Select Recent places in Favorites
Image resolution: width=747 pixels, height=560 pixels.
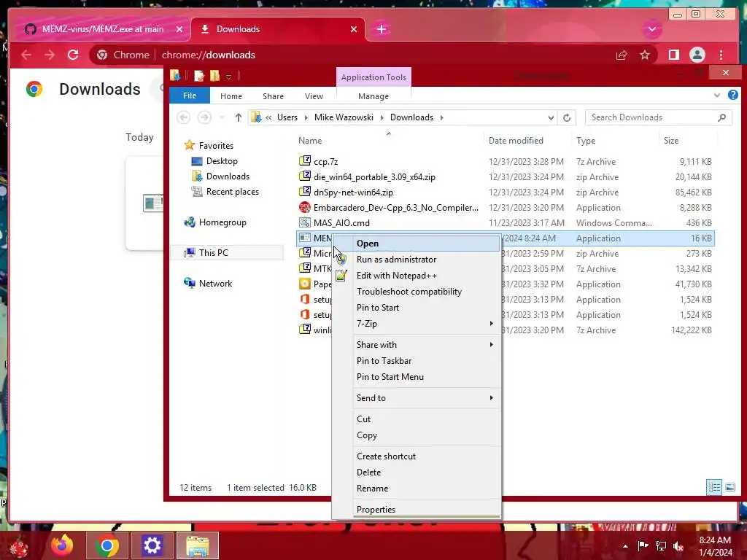[x=233, y=192]
